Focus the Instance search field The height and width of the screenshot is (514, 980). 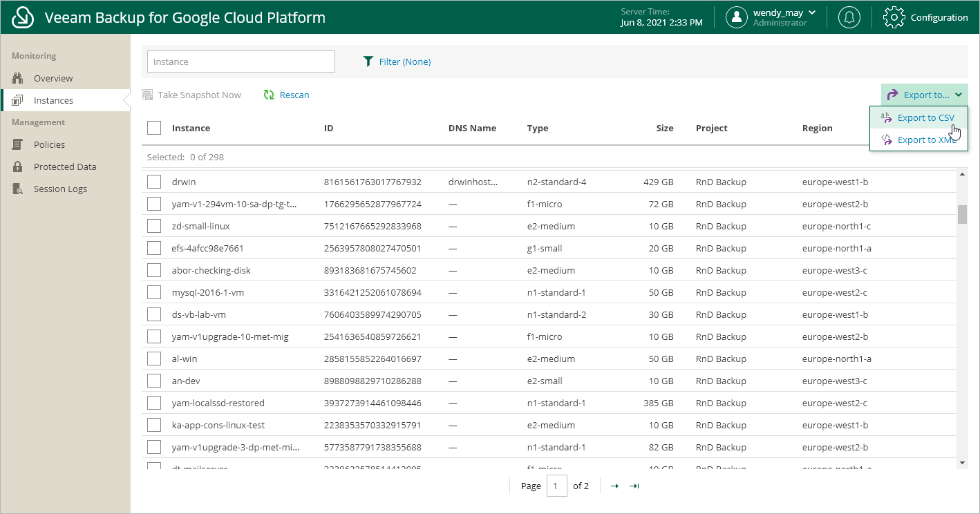241,61
